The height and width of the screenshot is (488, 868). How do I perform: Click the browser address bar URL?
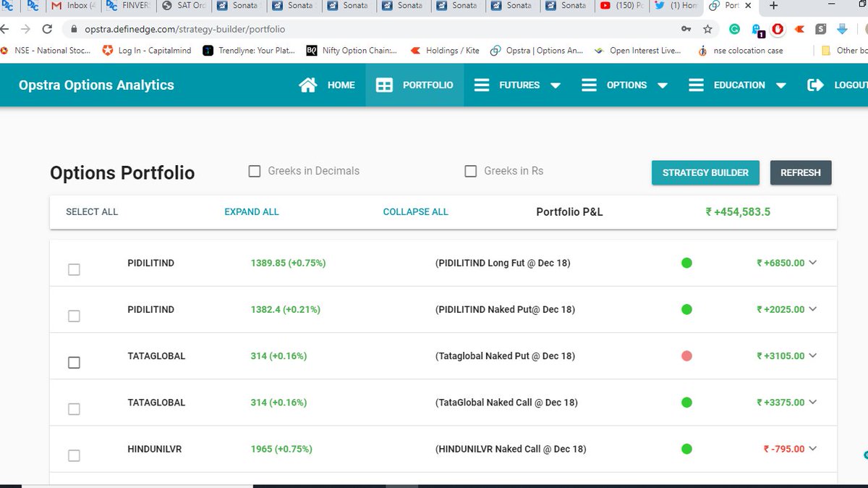pyautogui.click(x=187, y=30)
